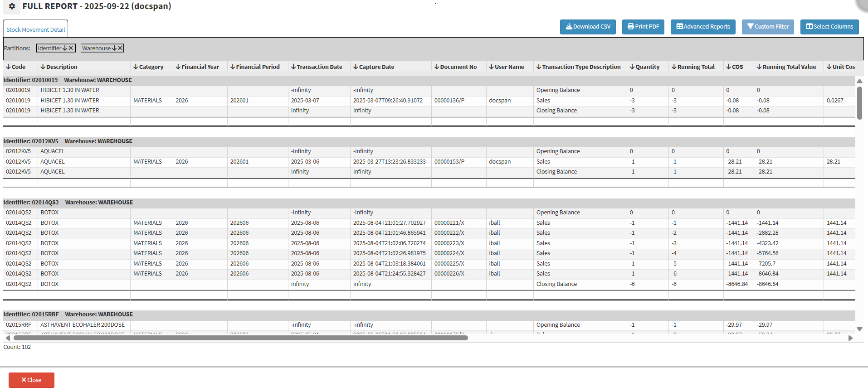This screenshot has height=392, width=868.
Task: Remove the Identifier partition with its X icon
Action: pyautogui.click(x=71, y=48)
